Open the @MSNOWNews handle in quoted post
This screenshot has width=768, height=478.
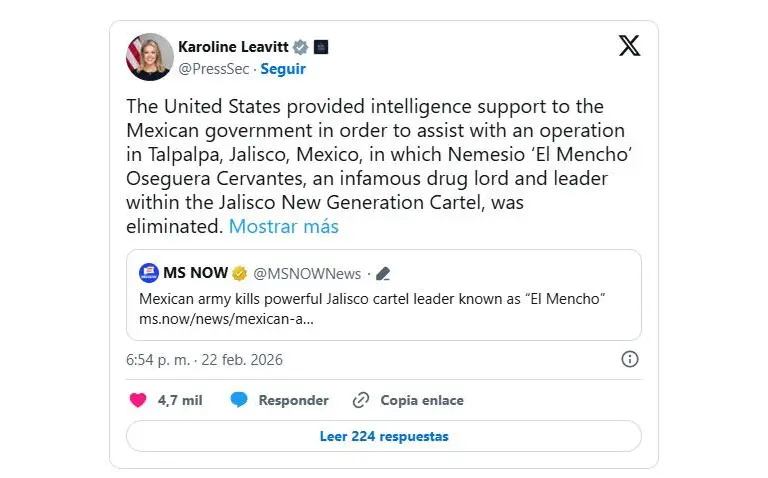307,273
